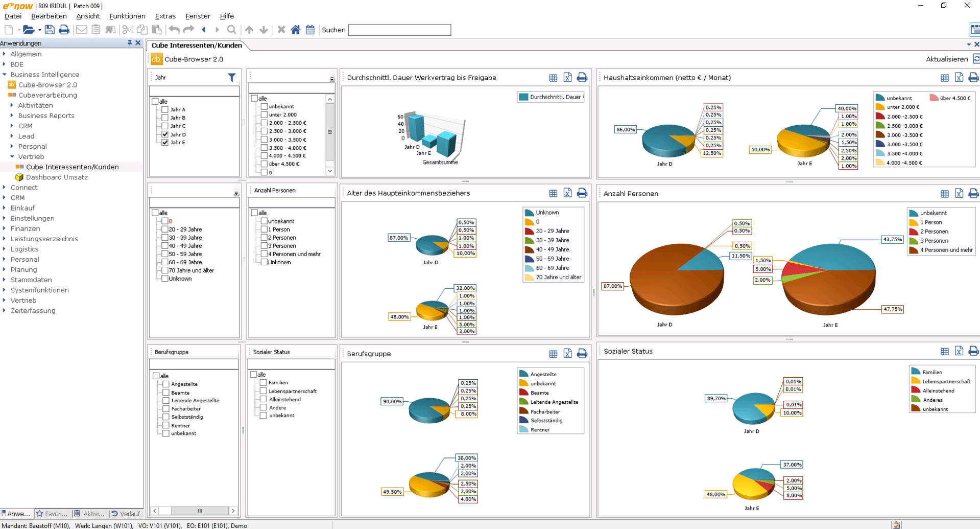Open Dashboard Umsatz in the tree

[x=57, y=177]
